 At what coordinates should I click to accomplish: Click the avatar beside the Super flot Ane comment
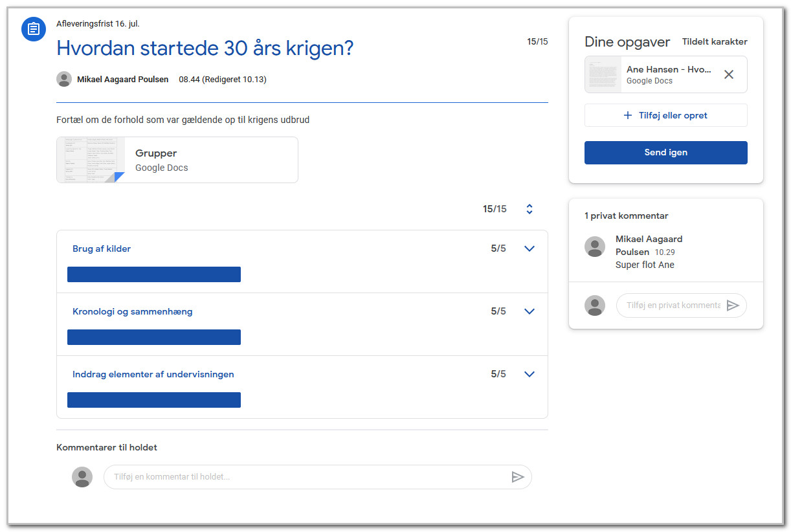(x=595, y=247)
